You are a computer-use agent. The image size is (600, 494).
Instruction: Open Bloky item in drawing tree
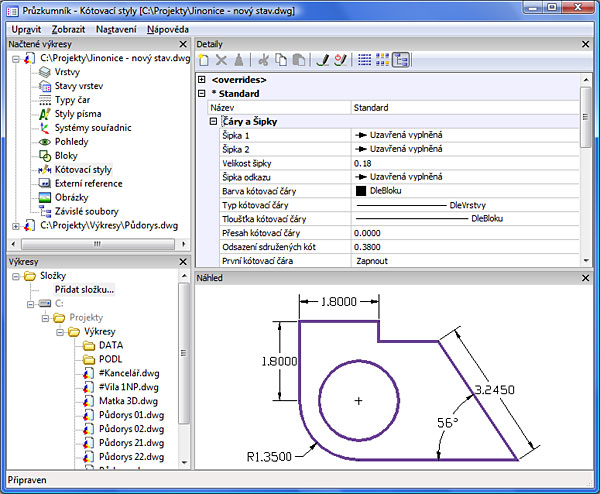66,156
